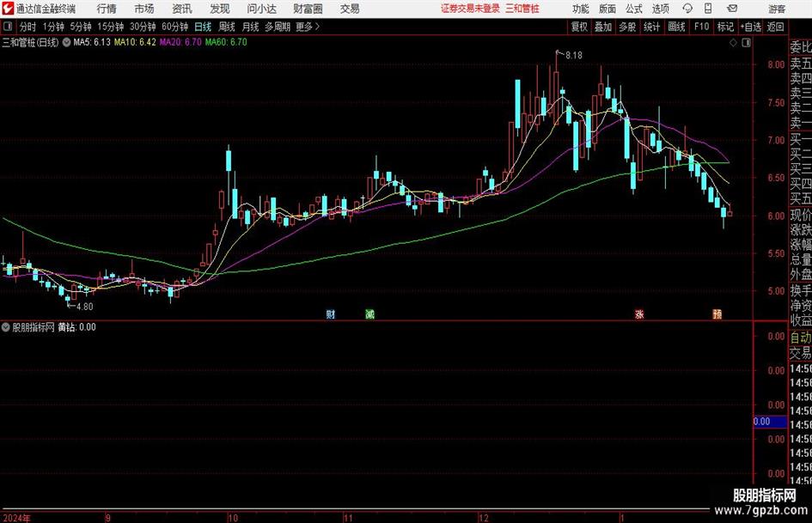Switch to the 周线 weekly period
Image resolution: width=812 pixels, height=523 pixels.
pos(227,27)
